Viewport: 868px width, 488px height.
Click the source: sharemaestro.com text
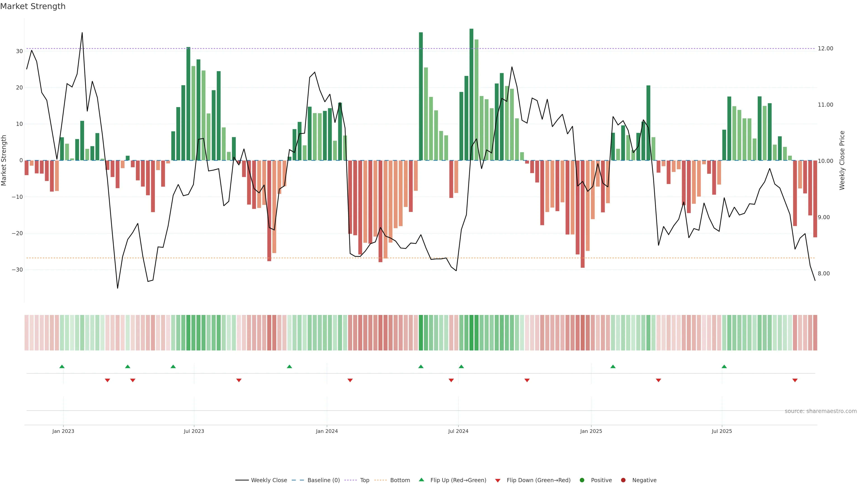pyautogui.click(x=821, y=411)
